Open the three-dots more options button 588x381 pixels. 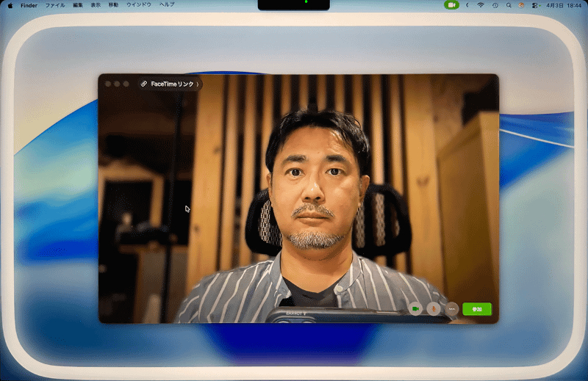(x=451, y=309)
